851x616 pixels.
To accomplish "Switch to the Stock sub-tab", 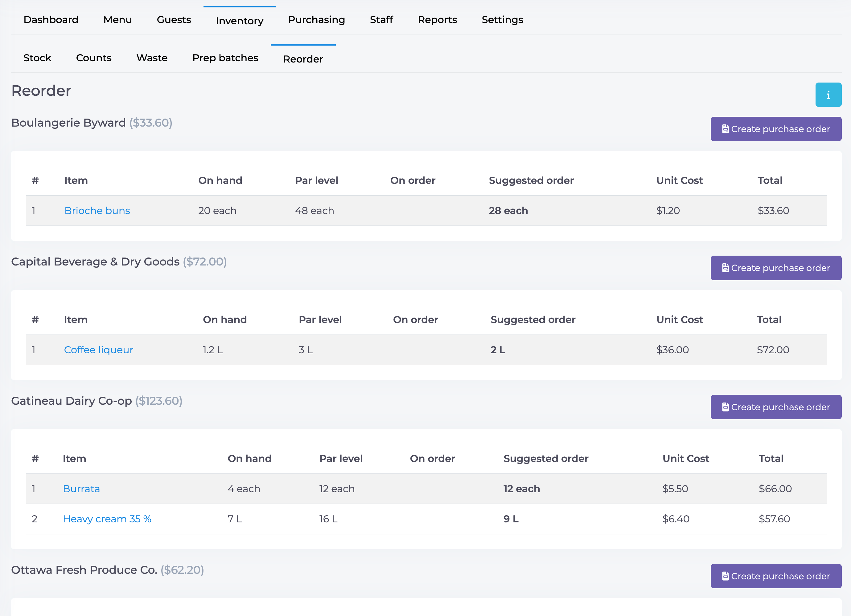I will coord(37,58).
